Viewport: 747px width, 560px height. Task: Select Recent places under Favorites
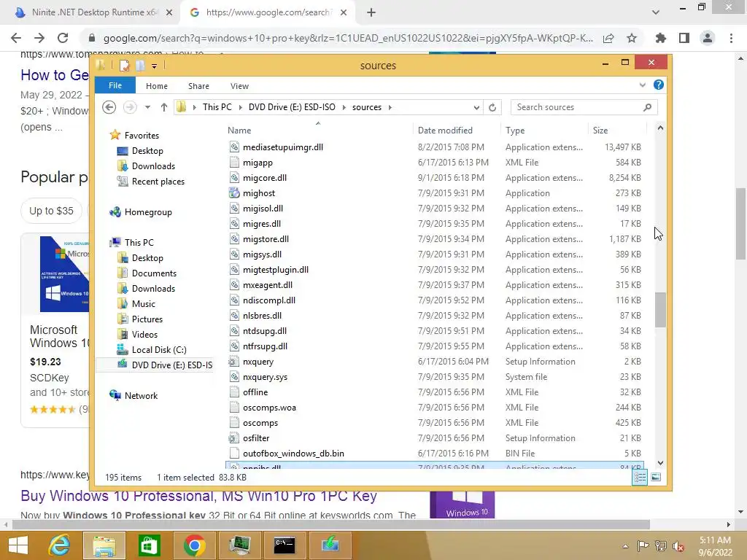[x=158, y=182]
